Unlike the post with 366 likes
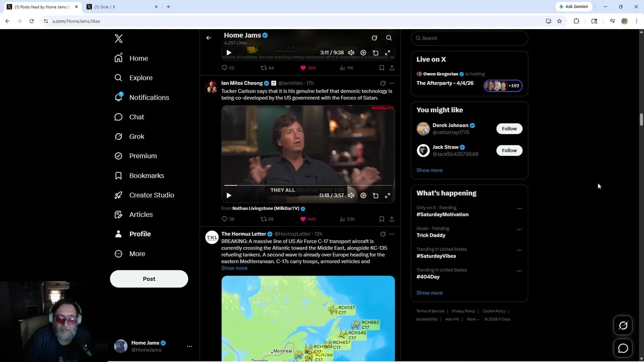The height and width of the screenshot is (362, 644). click(308, 68)
